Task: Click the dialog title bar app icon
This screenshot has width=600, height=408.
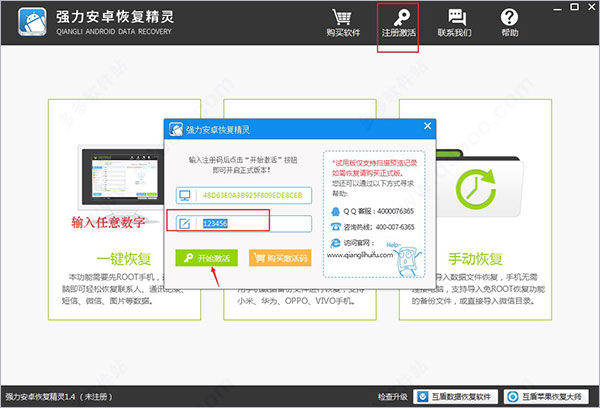Action: 176,129
